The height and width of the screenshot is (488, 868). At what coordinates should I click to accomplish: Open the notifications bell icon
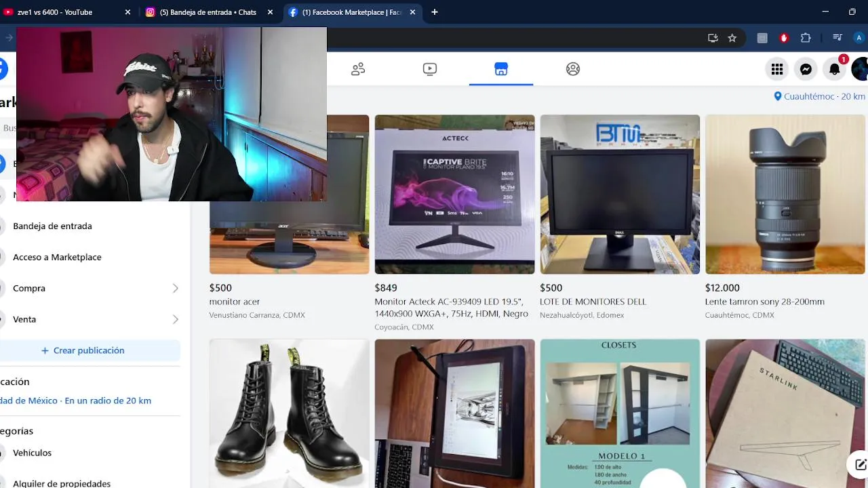[x=835, y=69]
